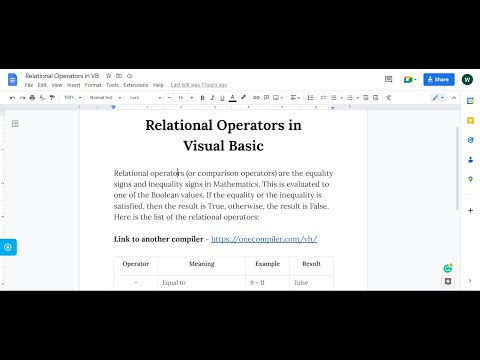The image size is (480, 360).
Task: Open the onecompiler.com/vb link
Action: tap(264, 239)
